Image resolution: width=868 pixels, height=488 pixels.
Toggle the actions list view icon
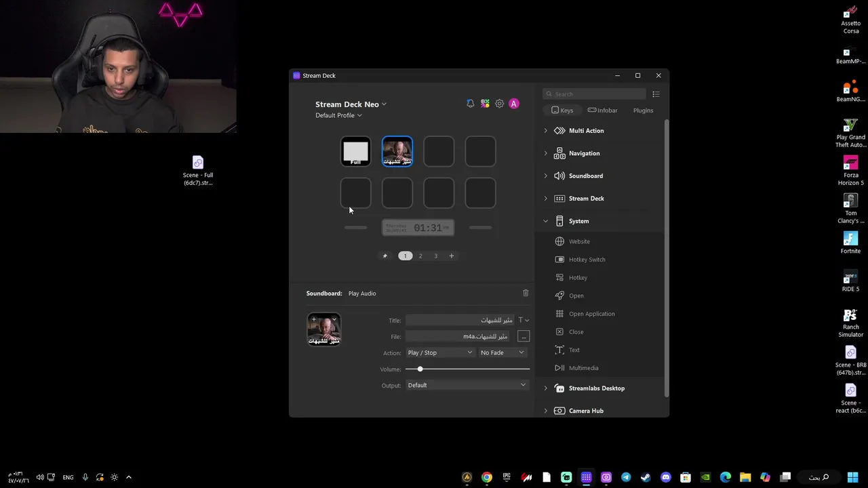tap(656, 94)
